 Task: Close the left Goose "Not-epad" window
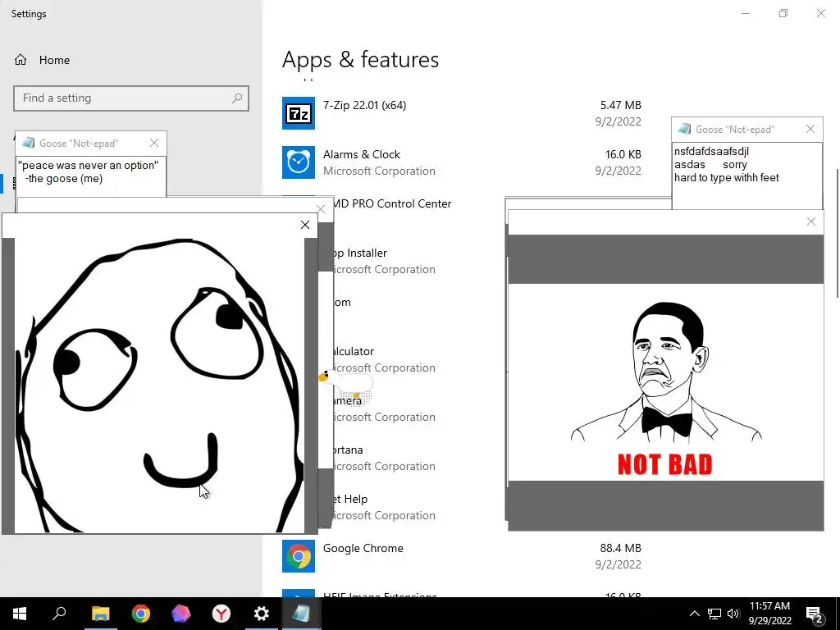tap(154, 143)
